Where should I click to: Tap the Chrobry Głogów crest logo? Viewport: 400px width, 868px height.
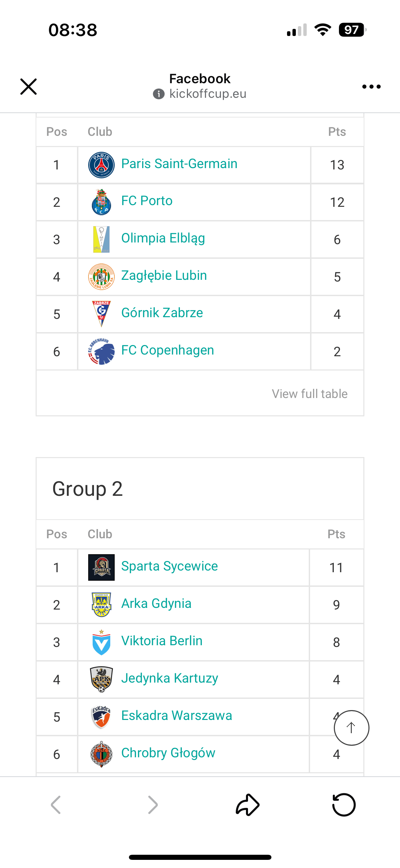(x=101, y=754)
